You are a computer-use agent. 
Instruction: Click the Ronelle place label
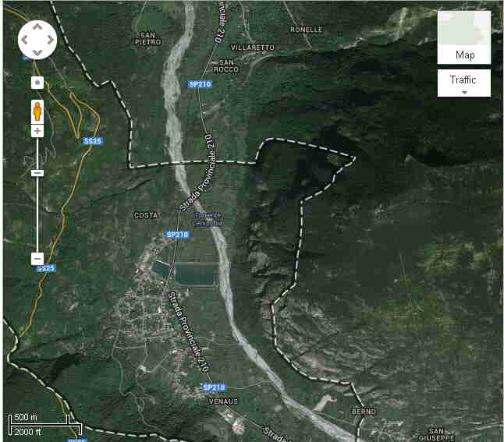pos(306,30)
